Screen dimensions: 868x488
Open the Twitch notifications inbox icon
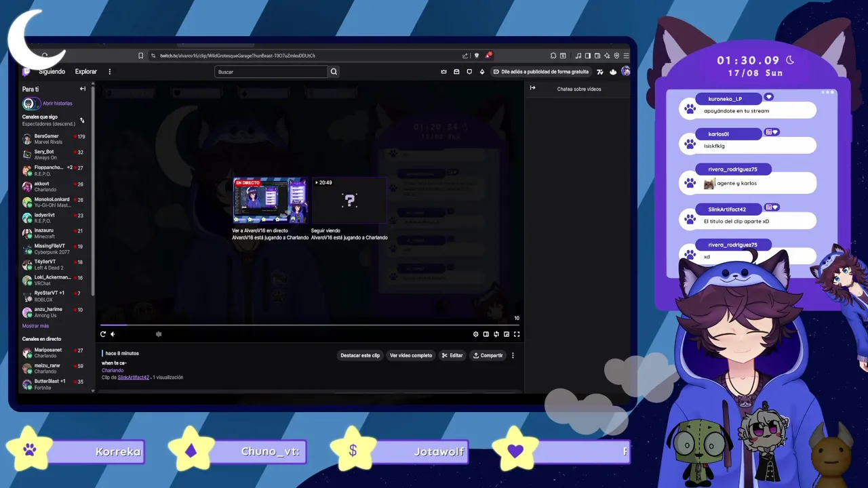pos(456,72)
